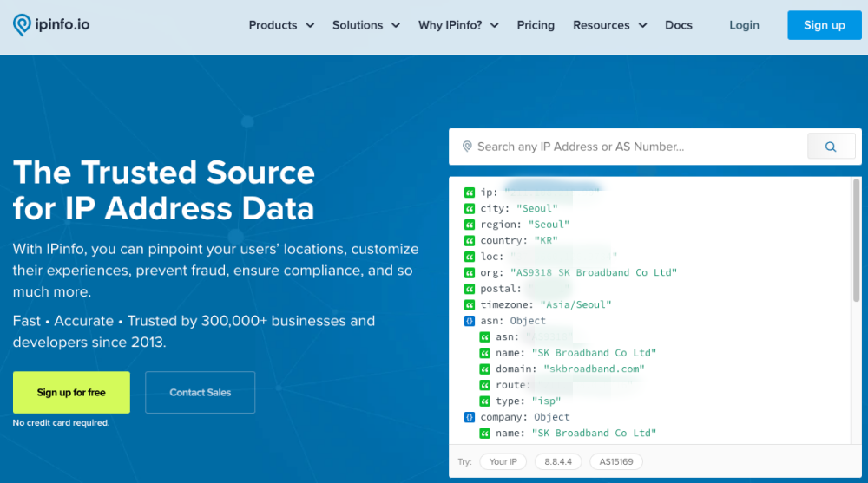
Task: Collapse the company Object node
Action: click(470, 417)
